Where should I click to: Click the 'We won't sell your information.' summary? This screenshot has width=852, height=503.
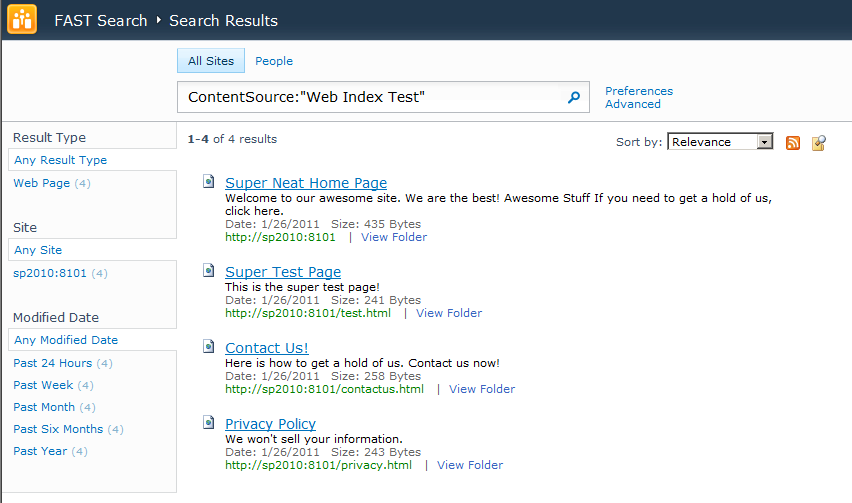click(314, 439)
